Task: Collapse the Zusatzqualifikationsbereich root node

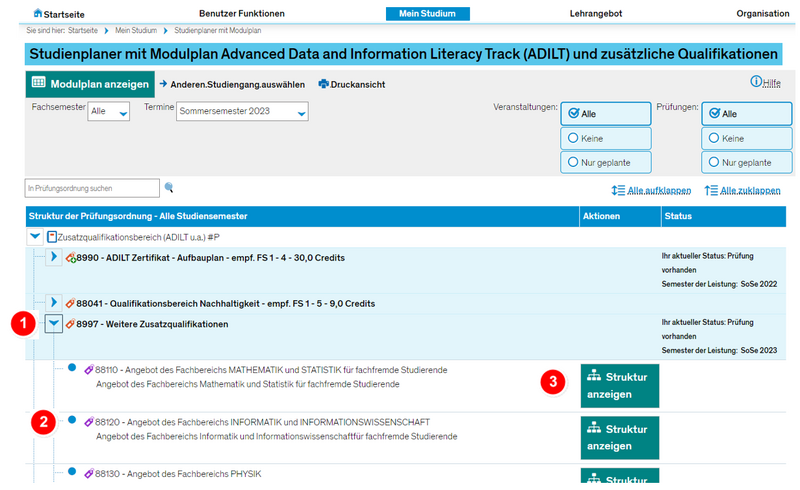Action: point(35,236)
